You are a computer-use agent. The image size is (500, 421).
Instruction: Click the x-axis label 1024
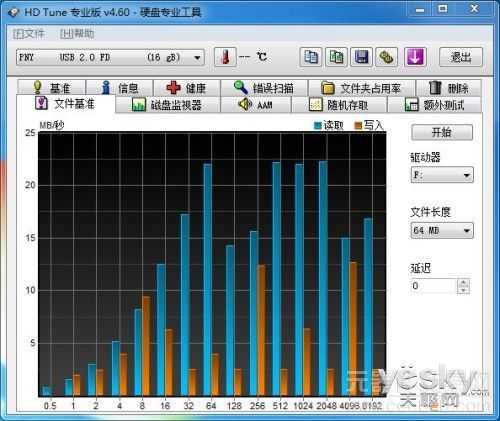pos(303,406)
